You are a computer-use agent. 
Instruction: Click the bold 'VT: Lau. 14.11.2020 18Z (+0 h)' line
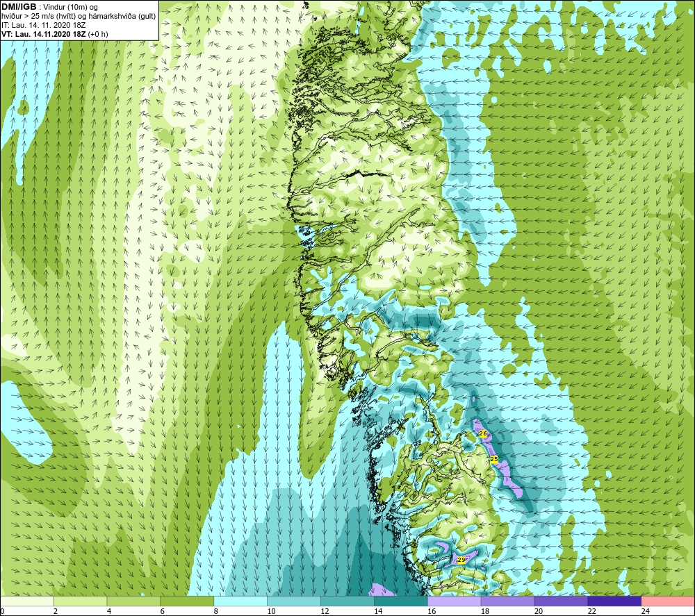coord(54,33)
